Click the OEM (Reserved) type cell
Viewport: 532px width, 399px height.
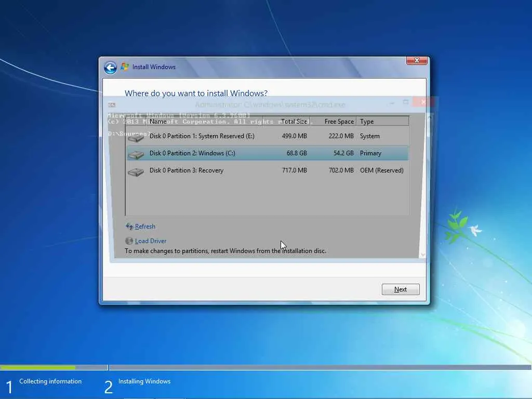tap(382, 170)
